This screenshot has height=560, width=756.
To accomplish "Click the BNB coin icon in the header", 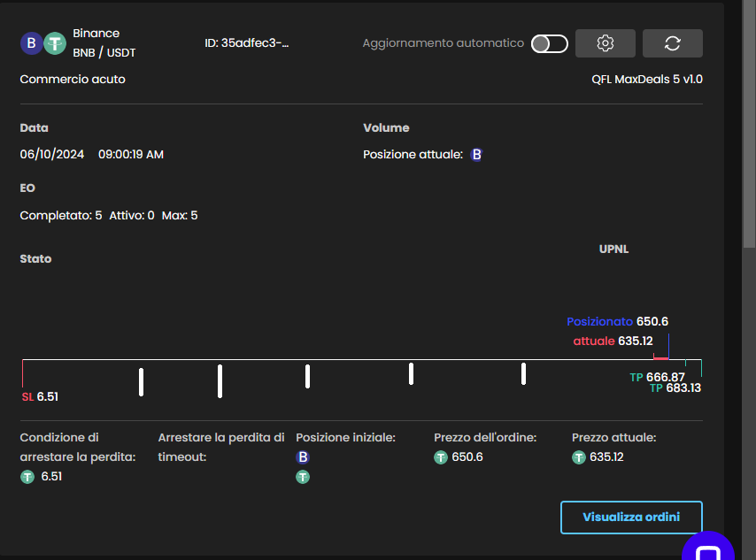I will coord(32,43).
